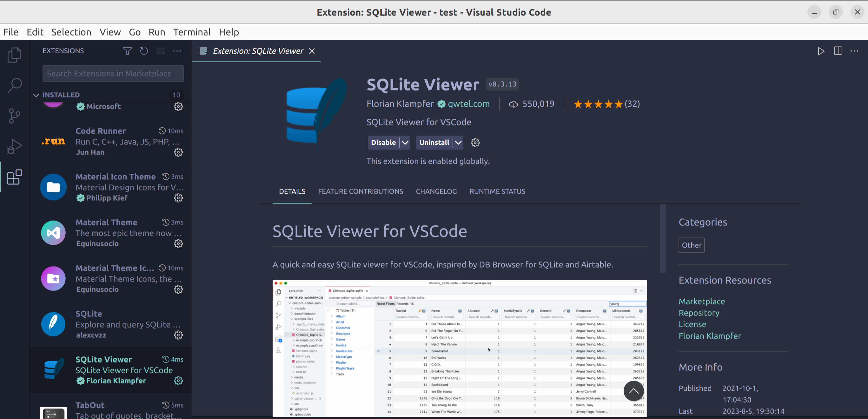Refresh the extensions list
Image resolution: width=868 pixels, height=419 pixels.
144,51
